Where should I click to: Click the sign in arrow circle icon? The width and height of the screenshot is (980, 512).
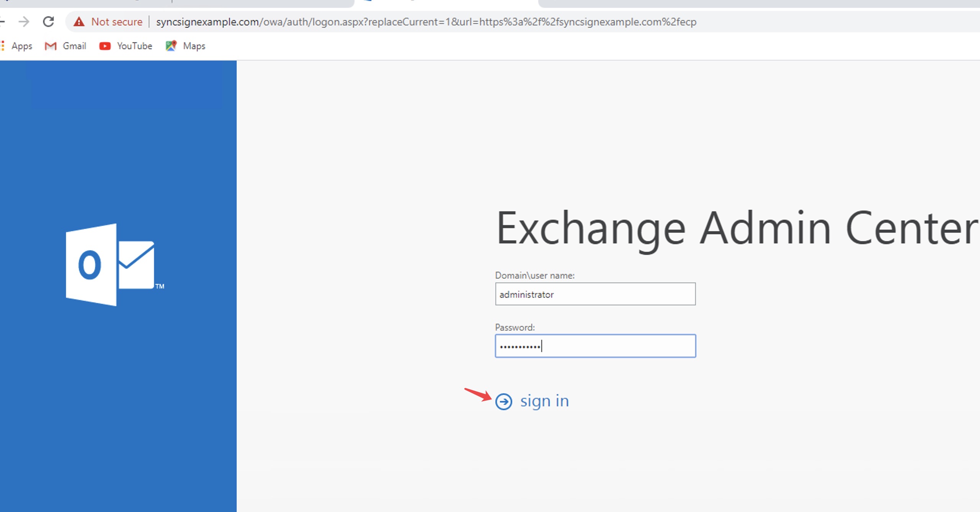(503, 401)
